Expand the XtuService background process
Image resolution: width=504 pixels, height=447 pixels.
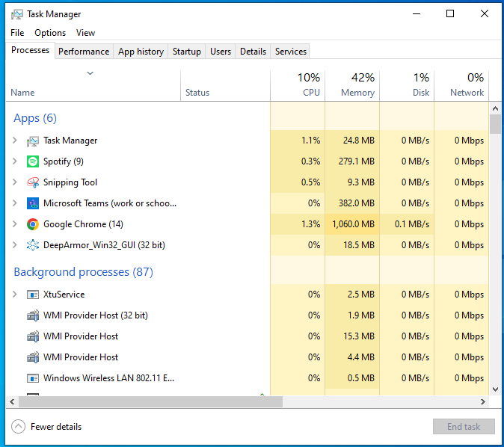pyautogui.click(x=14, y=295)
